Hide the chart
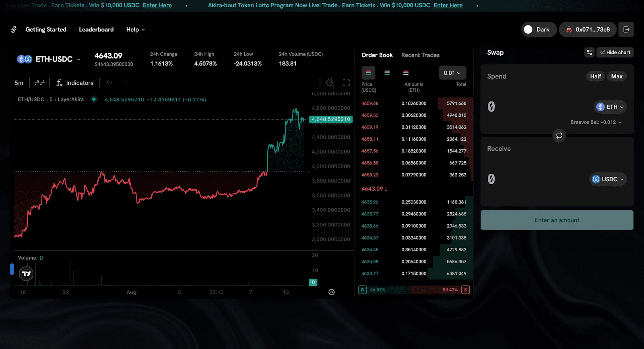644x349 pixels. point(615,52)
